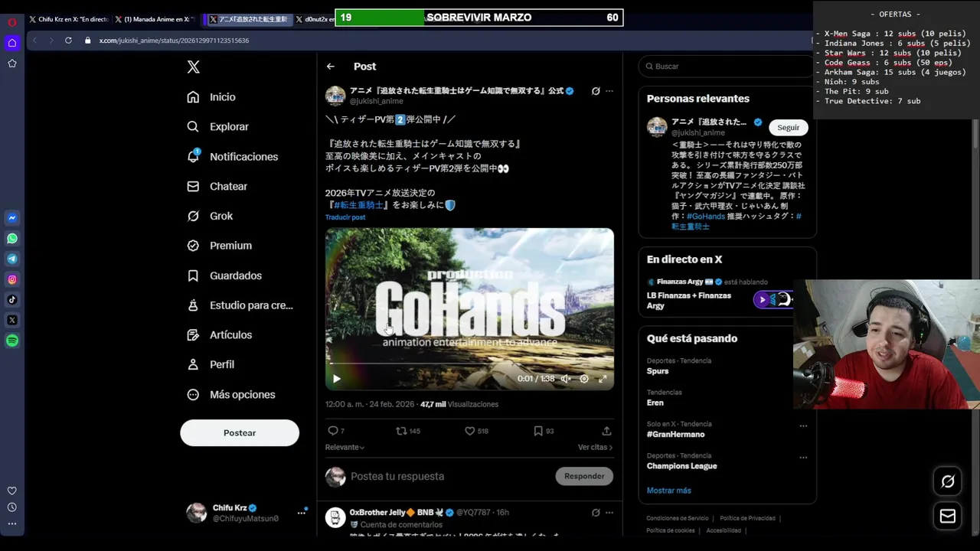
Task: Play the GoHands video
Action: [x=337, y=379]
